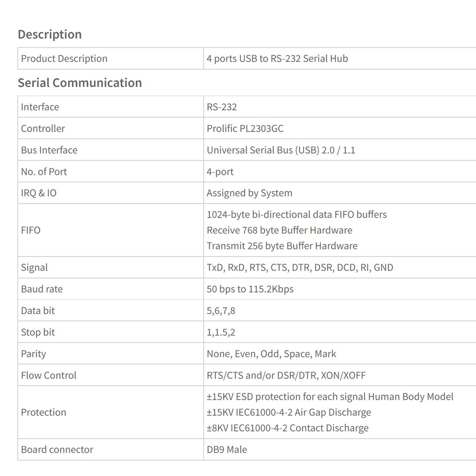Screen dimensions: 476x476
Task: Select the No. of Port row label
Action: click(44, 172)
